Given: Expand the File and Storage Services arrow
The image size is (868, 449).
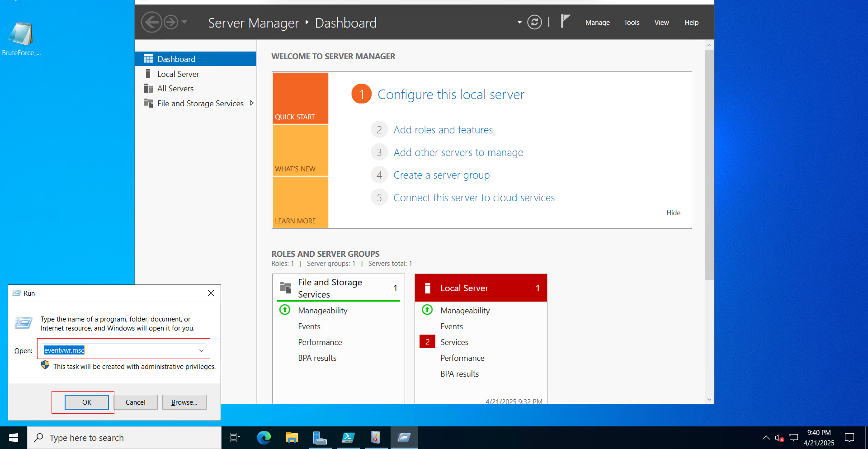Looking at the screenshot, I should [252, 103].
